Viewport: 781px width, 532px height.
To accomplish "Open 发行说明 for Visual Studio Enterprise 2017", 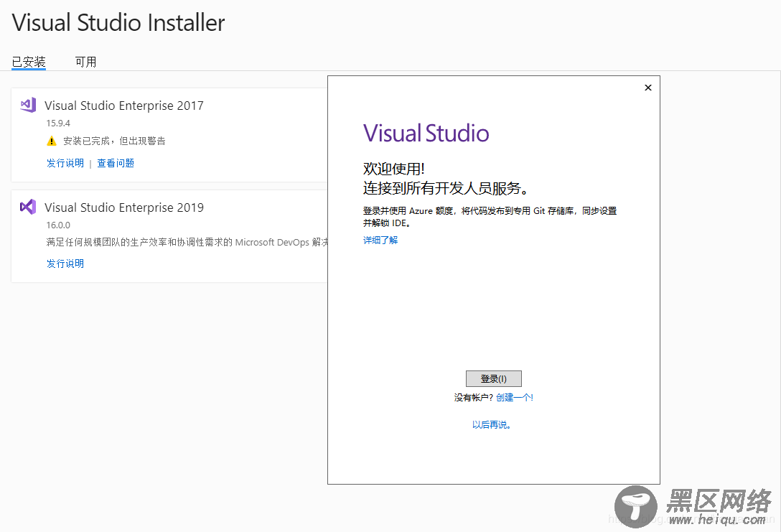I will tap(65, 163).
